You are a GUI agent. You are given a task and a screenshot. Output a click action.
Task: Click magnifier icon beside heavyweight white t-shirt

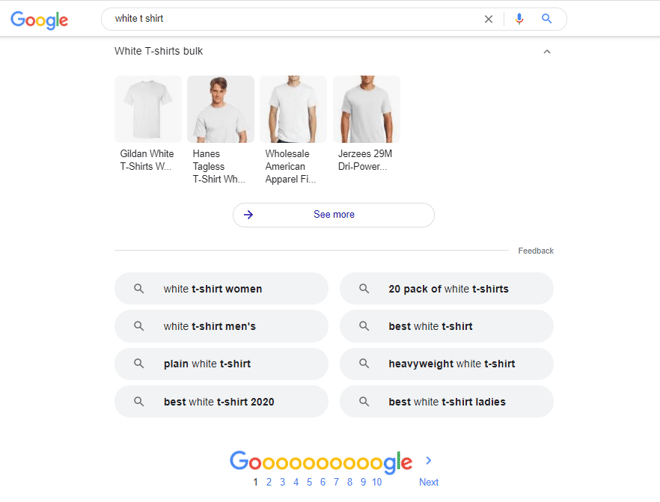pos(364,364)
